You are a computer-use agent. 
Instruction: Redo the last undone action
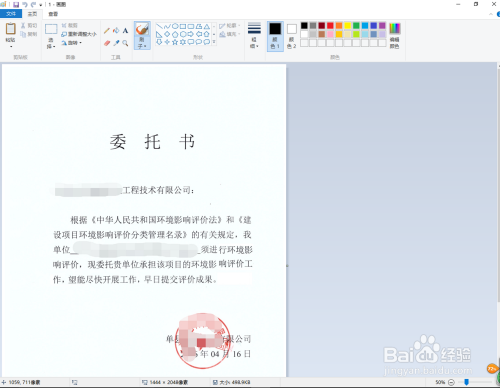[33, 4]
